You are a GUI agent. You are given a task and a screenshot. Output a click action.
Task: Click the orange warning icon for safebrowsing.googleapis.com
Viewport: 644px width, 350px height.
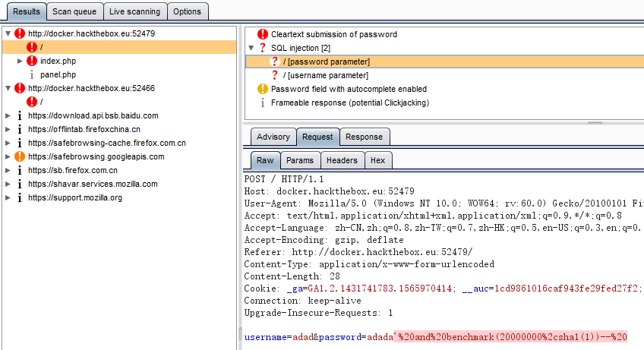(x=20, y=156)
